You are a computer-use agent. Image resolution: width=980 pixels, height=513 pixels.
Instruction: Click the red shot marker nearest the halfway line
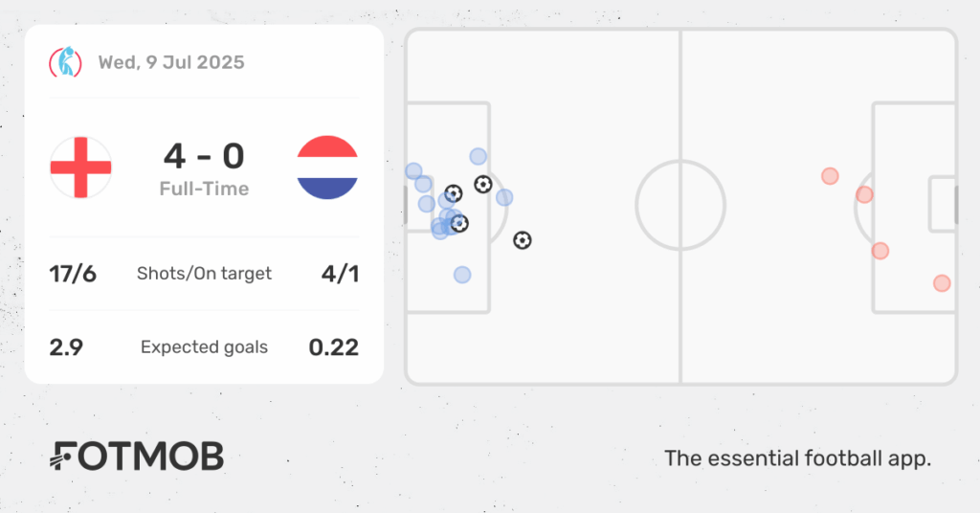tap(830, 176)
